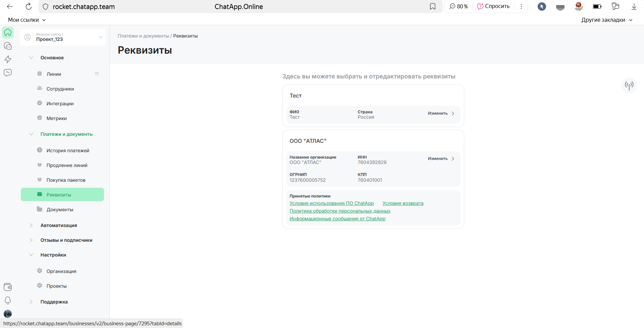Expand the Поддержка section
644x328 pixels.
pos(31,302)
